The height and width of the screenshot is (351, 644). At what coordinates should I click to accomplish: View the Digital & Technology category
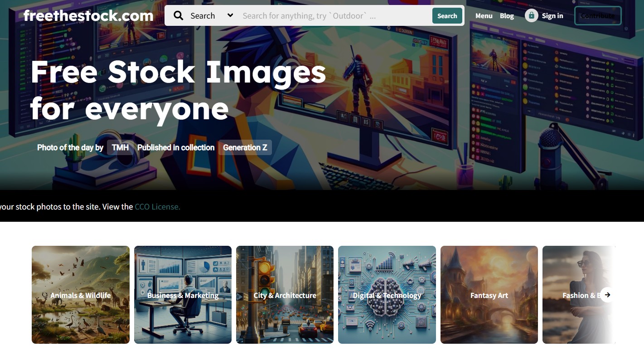tap(387, 295)
